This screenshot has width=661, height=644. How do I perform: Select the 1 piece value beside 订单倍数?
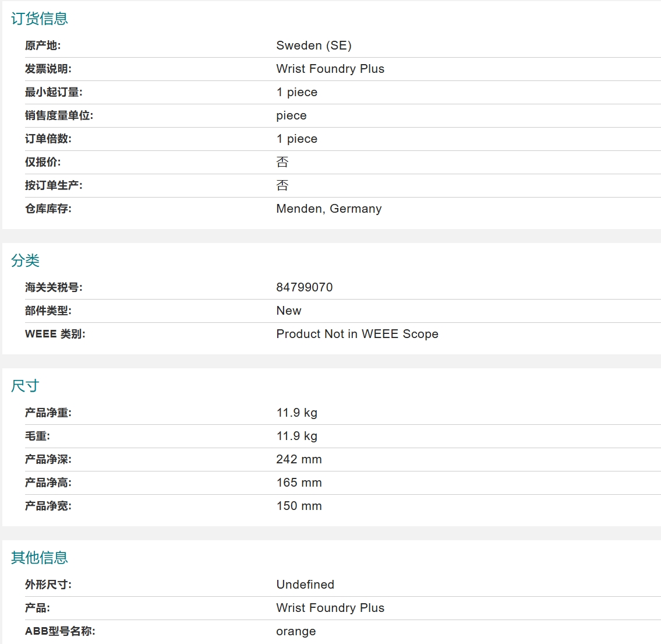[297, 139]
